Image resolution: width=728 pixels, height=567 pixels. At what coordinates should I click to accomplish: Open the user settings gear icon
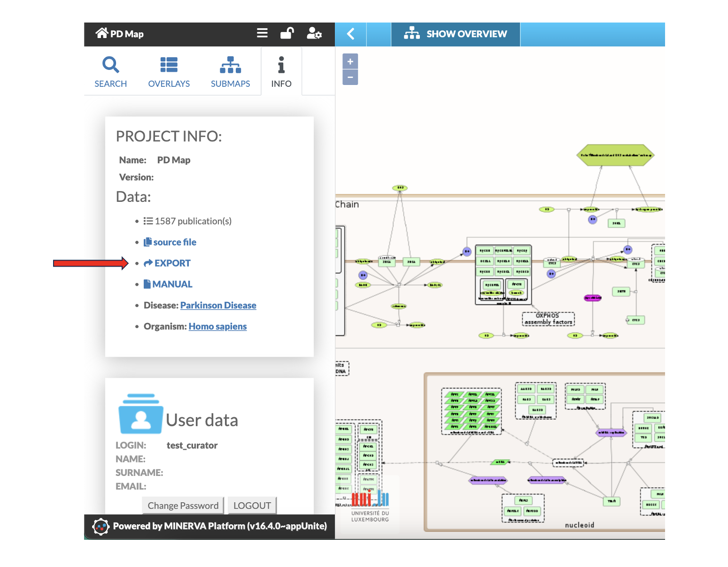(314, 33)
